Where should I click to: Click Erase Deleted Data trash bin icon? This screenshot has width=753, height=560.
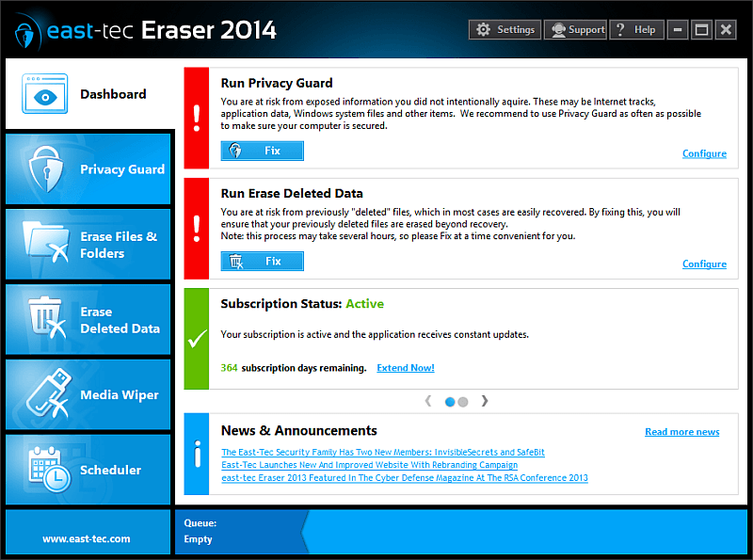click(x=45, y=320)
